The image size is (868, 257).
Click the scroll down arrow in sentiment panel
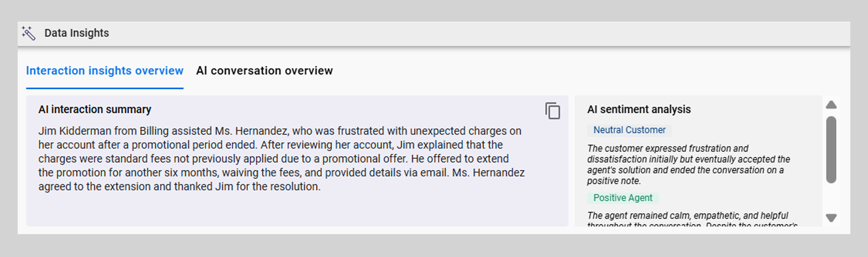point(831,218)
